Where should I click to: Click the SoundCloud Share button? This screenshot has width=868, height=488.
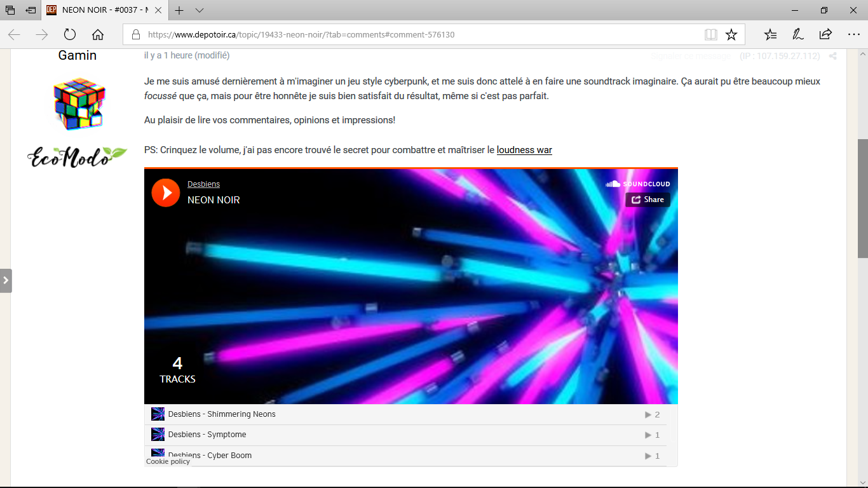648,200
